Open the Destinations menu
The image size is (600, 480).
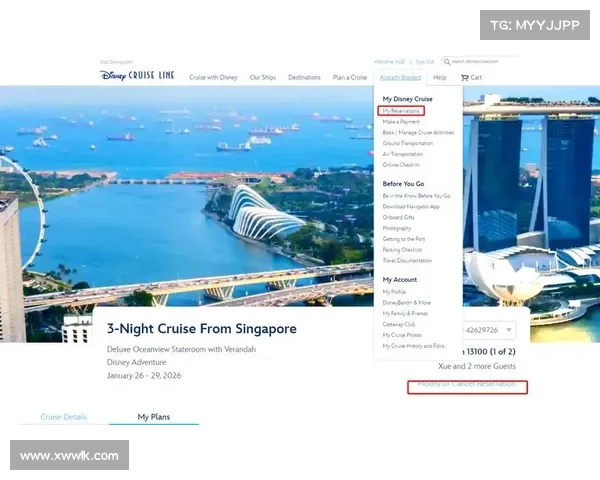[x=304, y=77]
